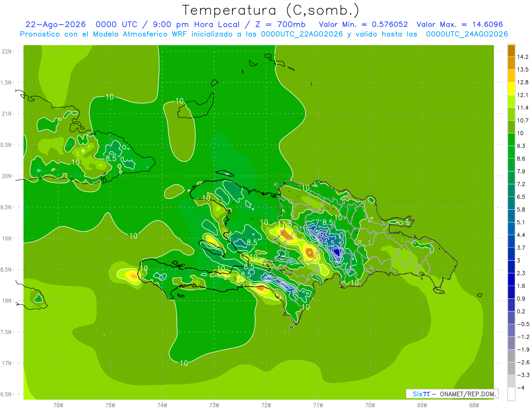
Task: Click the 72W longitude axis label
Action: coord(266,405)
